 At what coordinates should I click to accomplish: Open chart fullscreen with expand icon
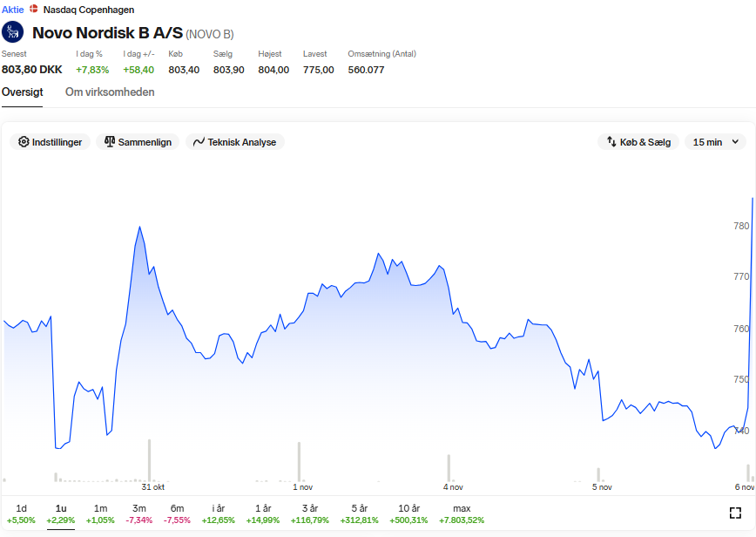(x=735, y=513)
